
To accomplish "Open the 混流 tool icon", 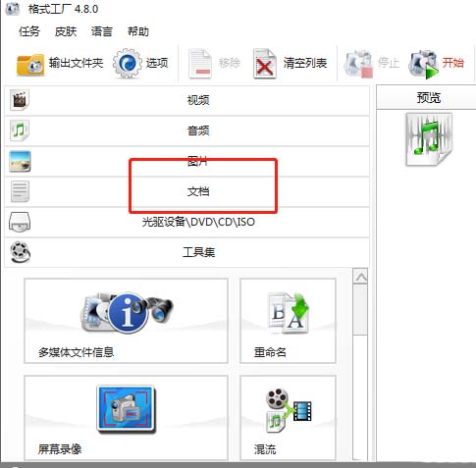I will pos(289,410).
